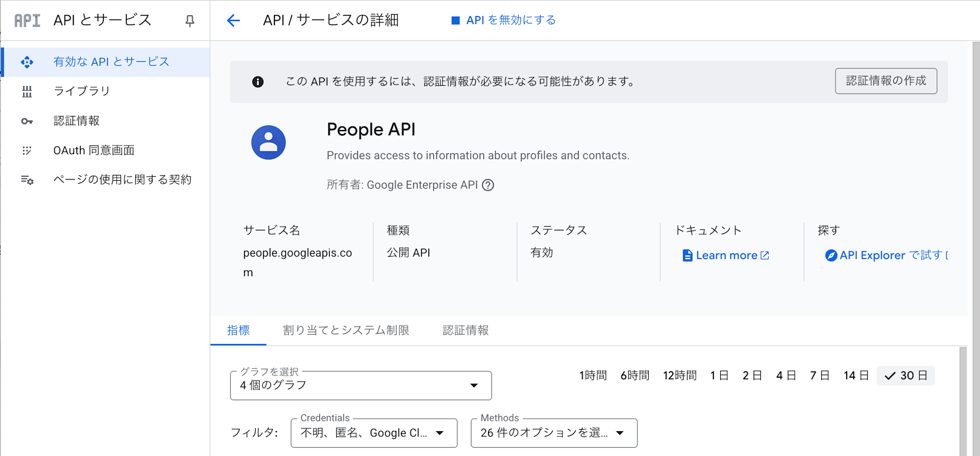Switch to 割り当てとシステム制限 tab
Image resolution: width=980 pixels, height=456 pixels.
click(346, 331)
